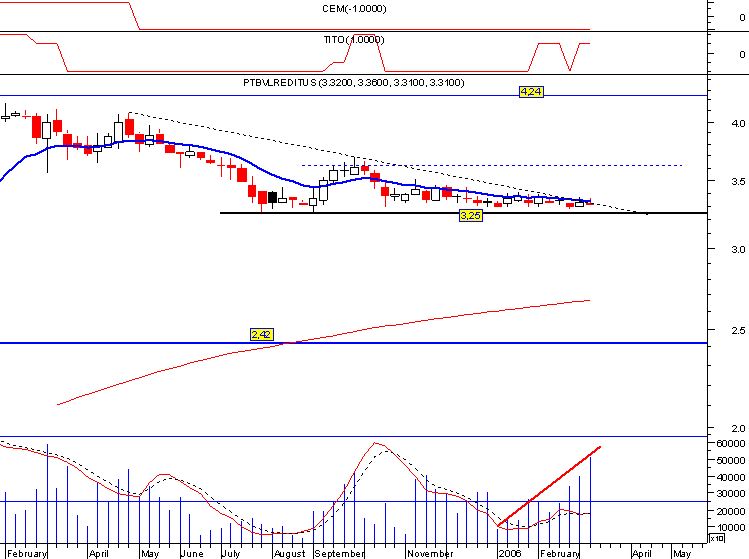This screenshot has width=749, height=559.
Task: Click the 4.0 price axis label
Action: (x=738, y=124)
